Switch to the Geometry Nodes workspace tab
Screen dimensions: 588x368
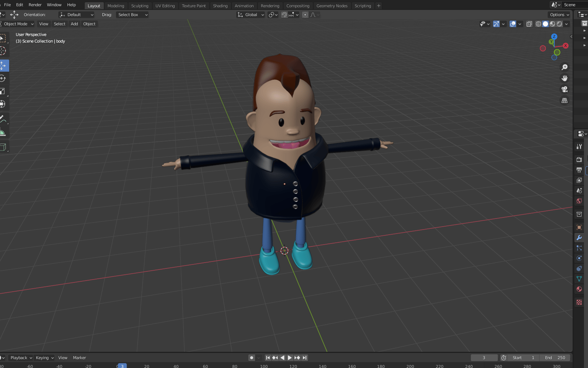point(332,6)
